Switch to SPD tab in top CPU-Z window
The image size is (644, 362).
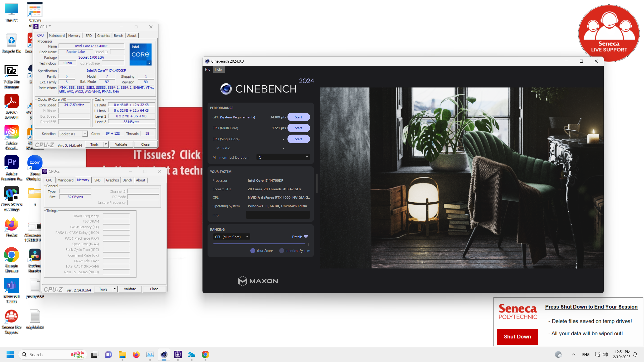click(89, 35)
